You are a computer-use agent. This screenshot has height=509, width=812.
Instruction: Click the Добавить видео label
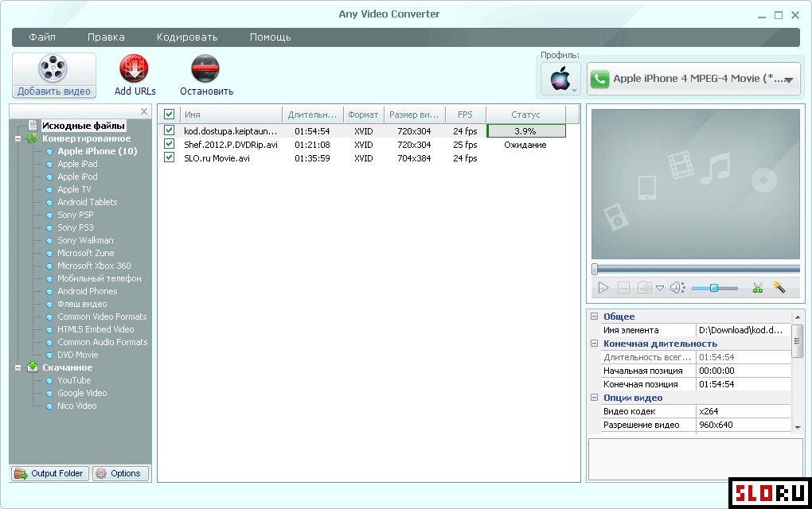[54, 91]
